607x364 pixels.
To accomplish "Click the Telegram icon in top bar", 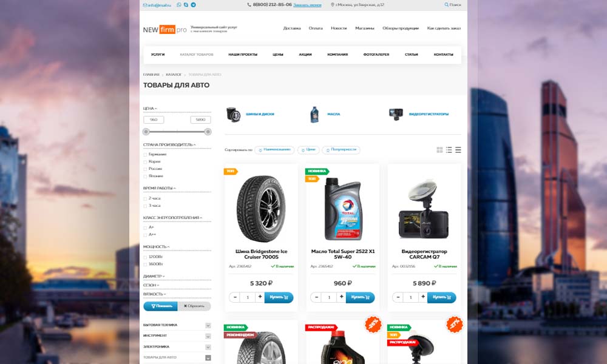I will [193, 5].
